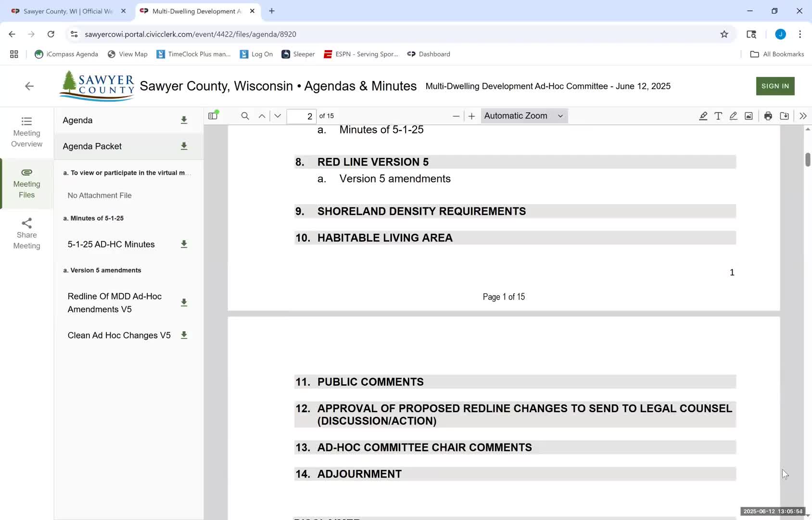This screenshot has height=520, width=812.
Task: Open the Automatic Zoom dropdown
Action: [x=523, y=116]
